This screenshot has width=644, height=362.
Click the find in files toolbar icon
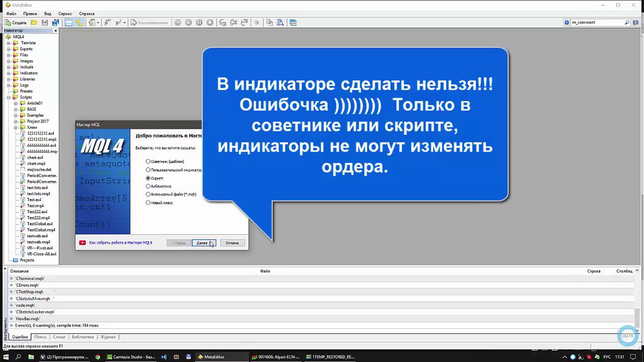click(x=280, y=23)
